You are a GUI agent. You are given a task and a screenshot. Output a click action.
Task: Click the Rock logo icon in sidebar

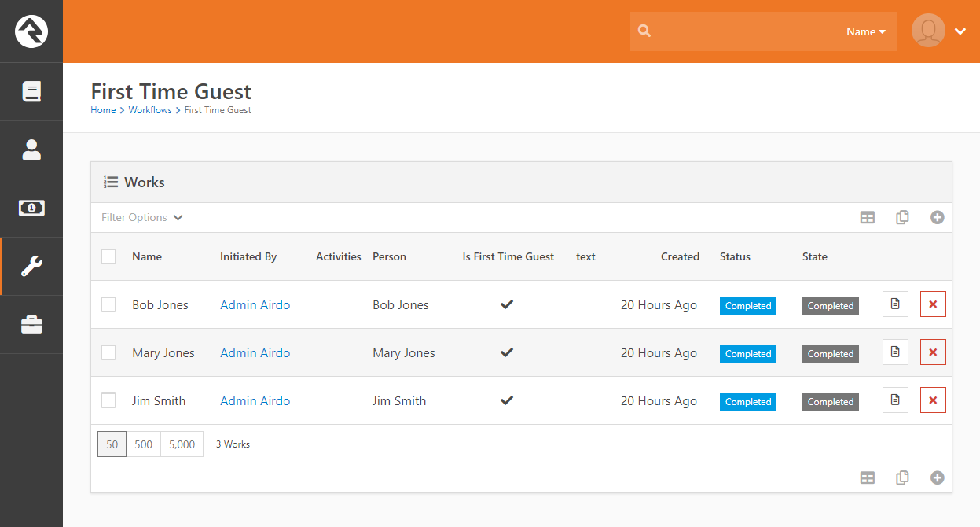point(31,31)
